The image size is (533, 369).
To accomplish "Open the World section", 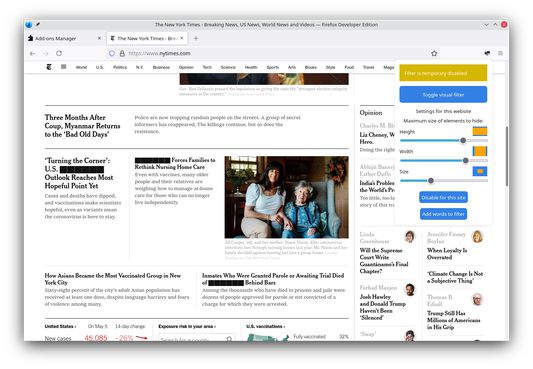I will [81, 67].
